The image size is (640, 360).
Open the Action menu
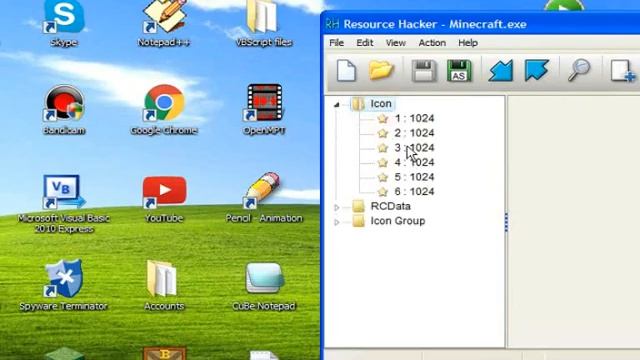pos(432,43)
